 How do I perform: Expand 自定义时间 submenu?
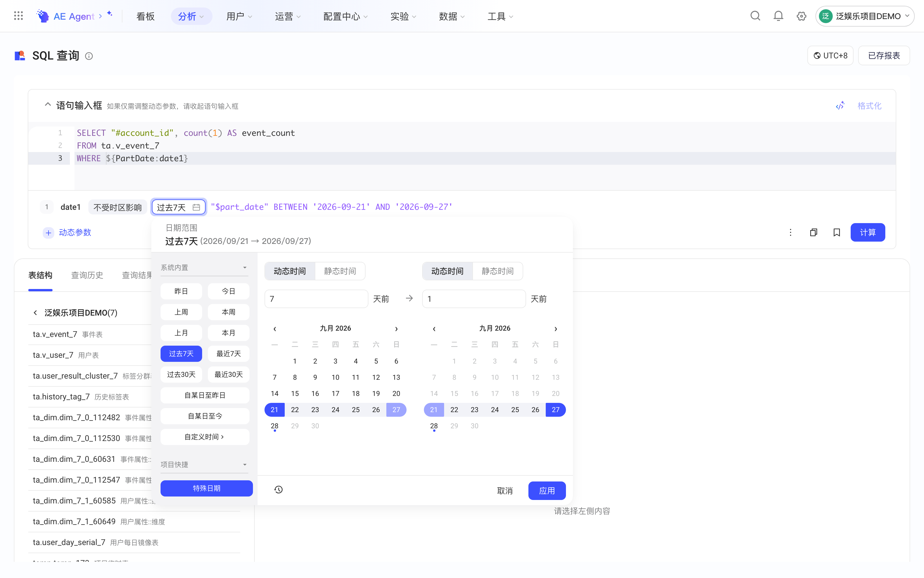point(205,437)
